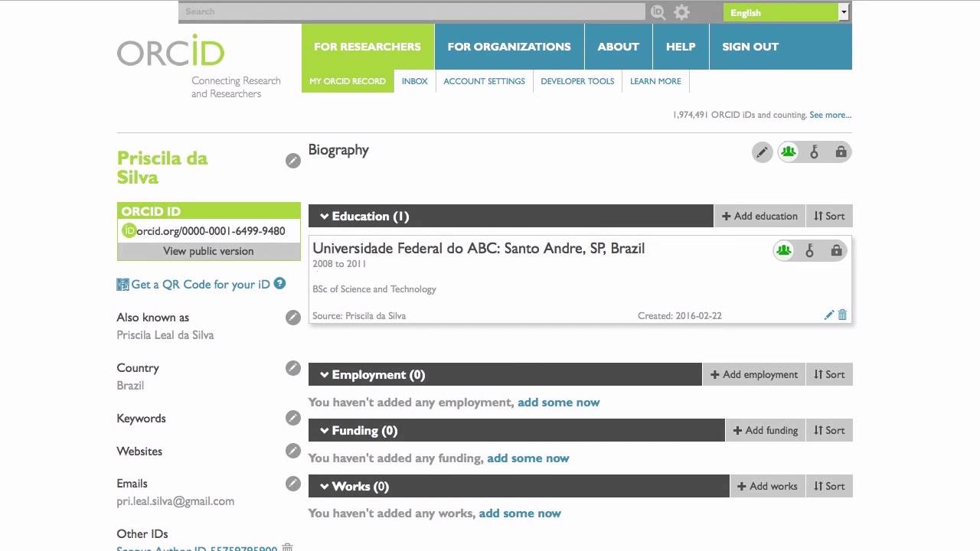Screen dimensions: 980x551
Task: Set education entry visibility to trusted parties
Action: tap(809, 250)
